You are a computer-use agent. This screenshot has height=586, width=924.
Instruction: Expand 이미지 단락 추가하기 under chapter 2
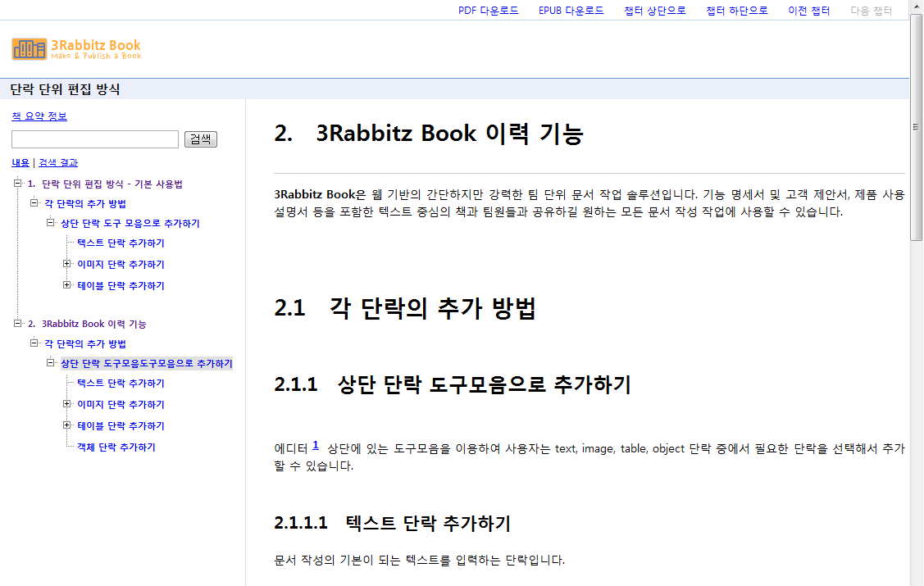(x=67, y=404)
